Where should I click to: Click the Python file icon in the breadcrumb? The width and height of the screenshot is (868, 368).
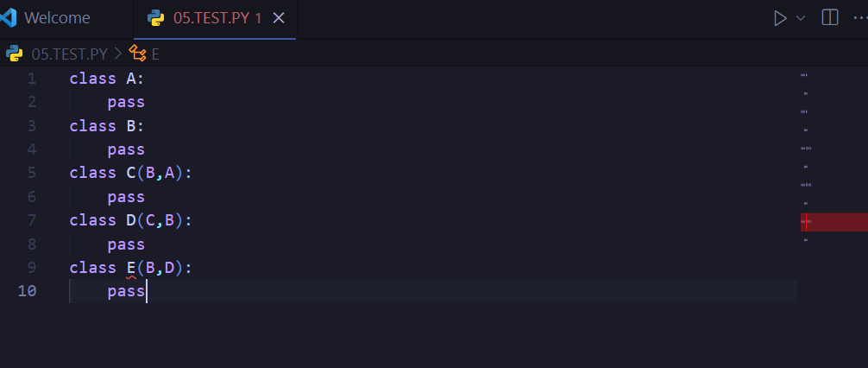[x=14, y=54]
